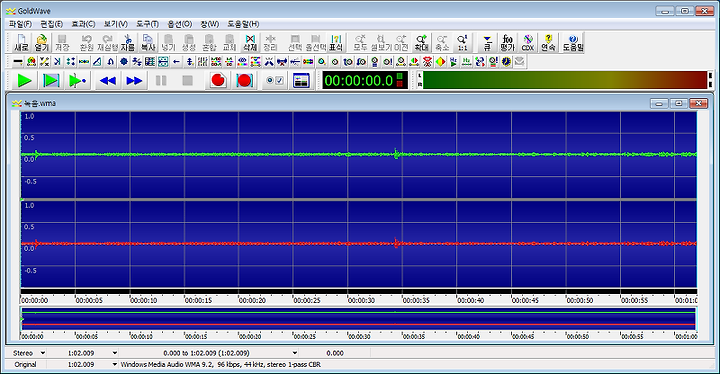
Task: Click the green left channel waveform
Action: pos(359,154)
